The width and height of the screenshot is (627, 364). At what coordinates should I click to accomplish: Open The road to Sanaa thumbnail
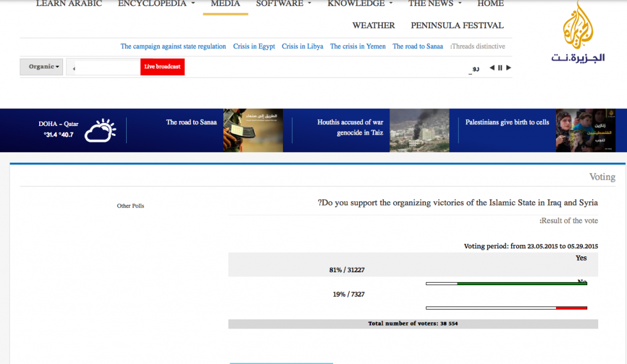point(253,130)
